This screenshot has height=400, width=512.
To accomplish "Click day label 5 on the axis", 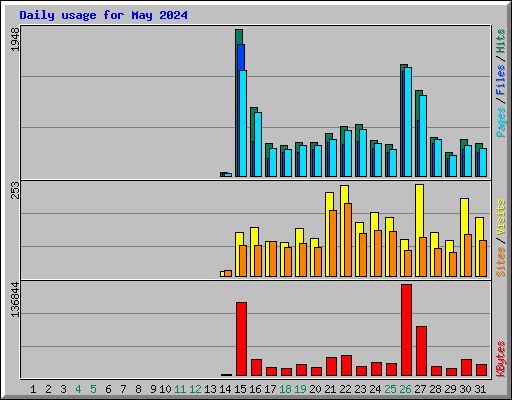I will tap(93, 389).
